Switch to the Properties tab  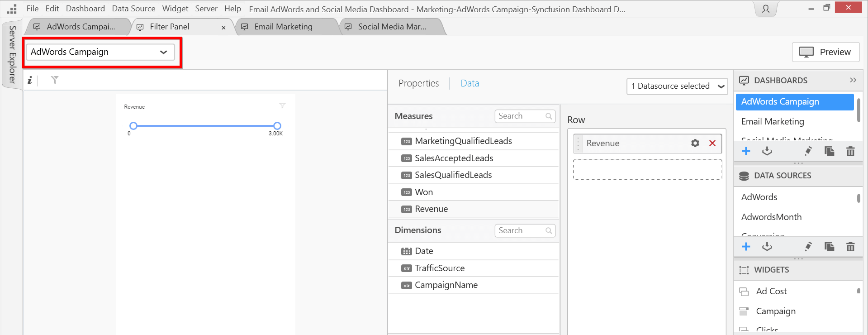(418, 83)
